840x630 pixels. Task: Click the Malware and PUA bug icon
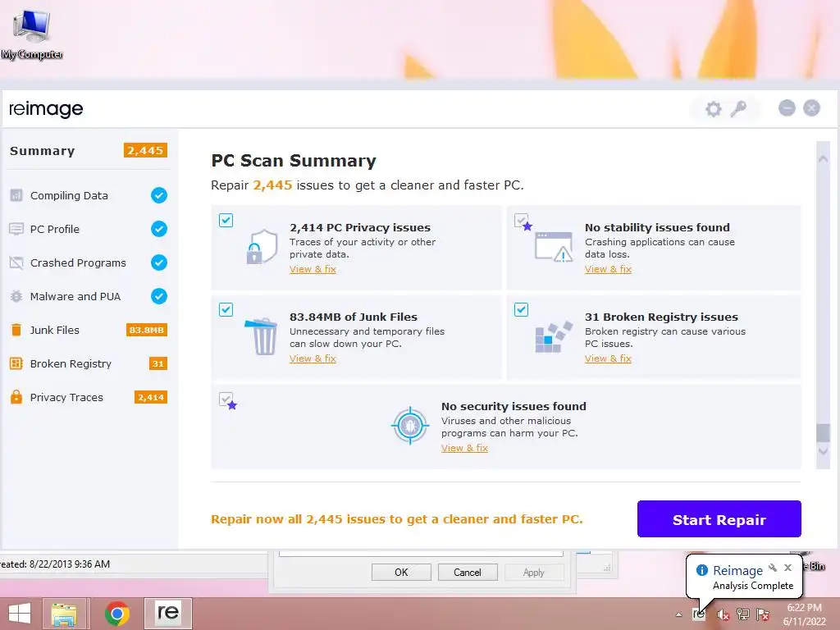pos(16,296)
